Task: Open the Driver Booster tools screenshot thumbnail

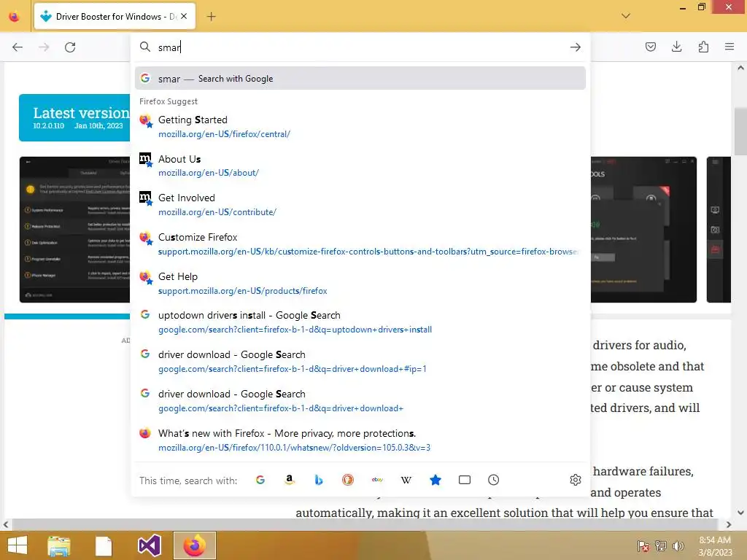Action: pyautogui.click(x=643, y=230)
